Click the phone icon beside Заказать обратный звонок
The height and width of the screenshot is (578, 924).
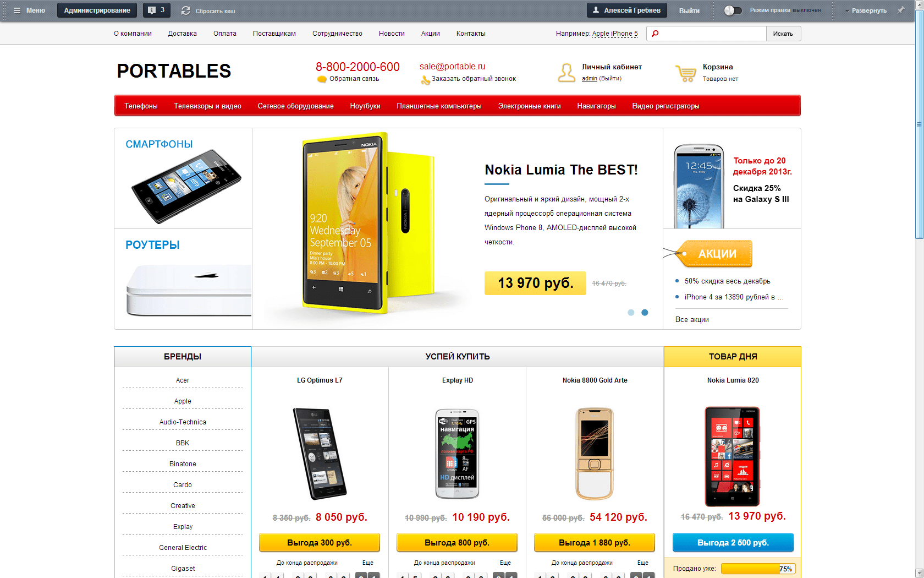pos(425,80)
